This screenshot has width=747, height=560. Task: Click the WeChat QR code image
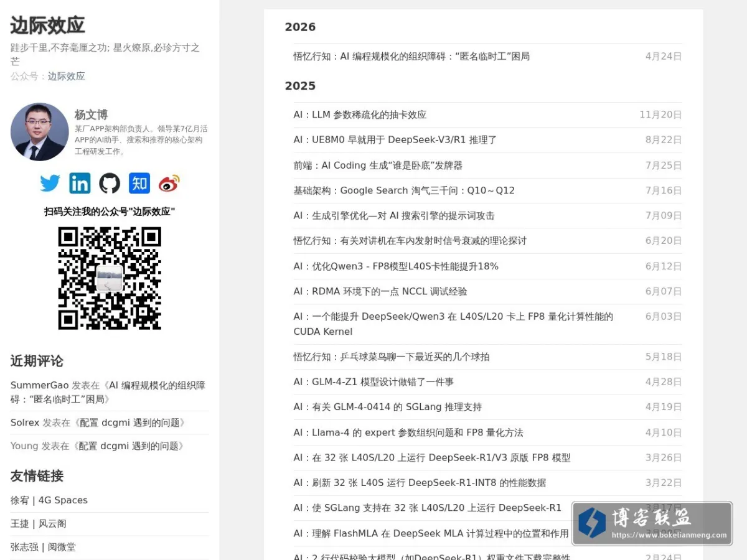pyautogui.click(x=110, y=278)
